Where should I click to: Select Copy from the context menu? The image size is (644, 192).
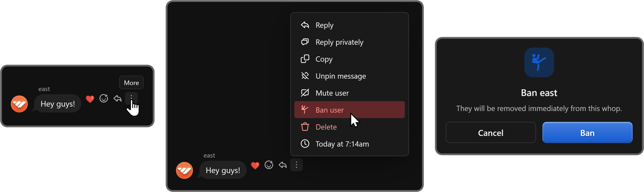click(x=324, y=59)
